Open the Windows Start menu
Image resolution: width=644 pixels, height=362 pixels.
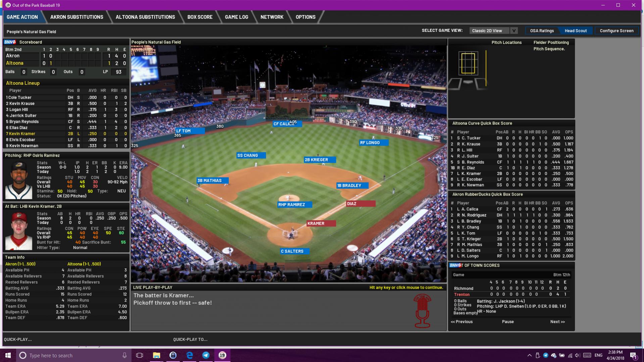8,355
